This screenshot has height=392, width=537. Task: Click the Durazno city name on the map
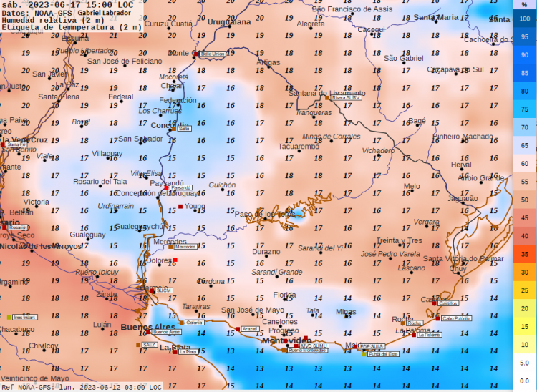click(x=266, y=252)
